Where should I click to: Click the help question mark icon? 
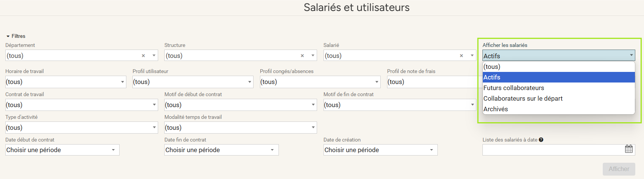pos(541,140)
